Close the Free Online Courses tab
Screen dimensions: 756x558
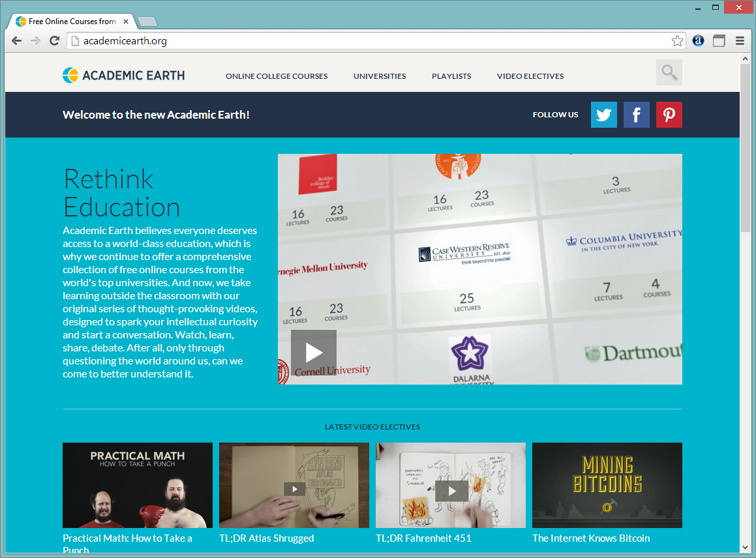(126, 22)
